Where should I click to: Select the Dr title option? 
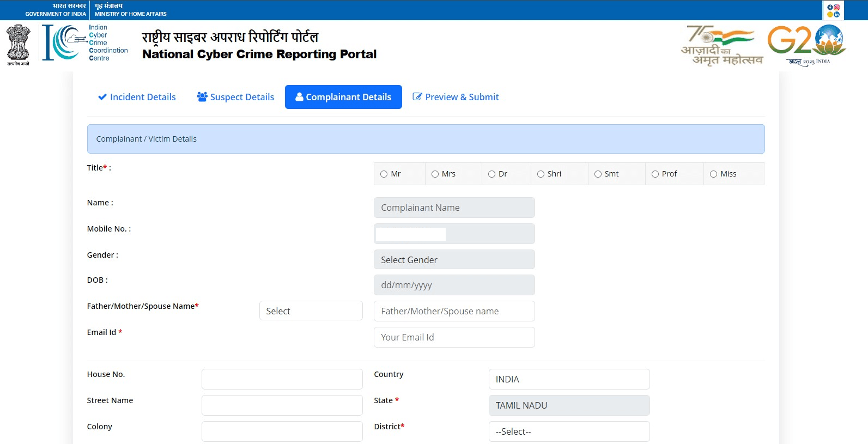[491, 174]
